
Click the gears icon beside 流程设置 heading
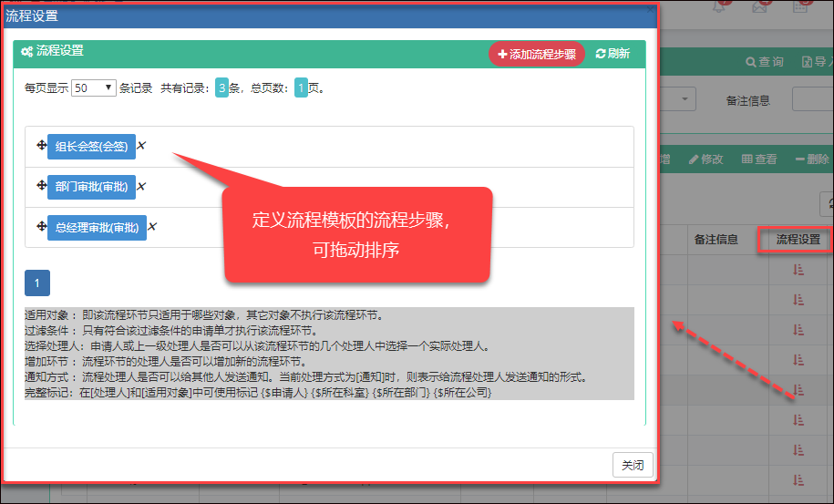[27, 51]
